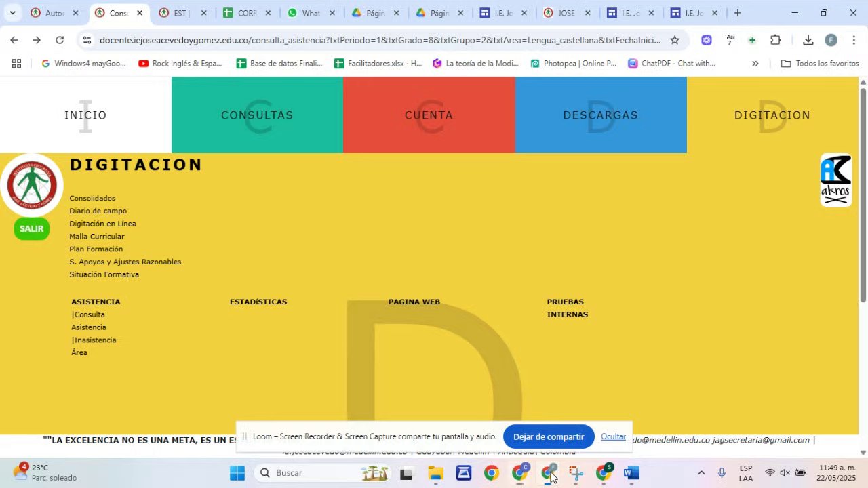
Task: Open the DESCARGAS menu tab
Action: pyautogui.click(x=601, y=115)
